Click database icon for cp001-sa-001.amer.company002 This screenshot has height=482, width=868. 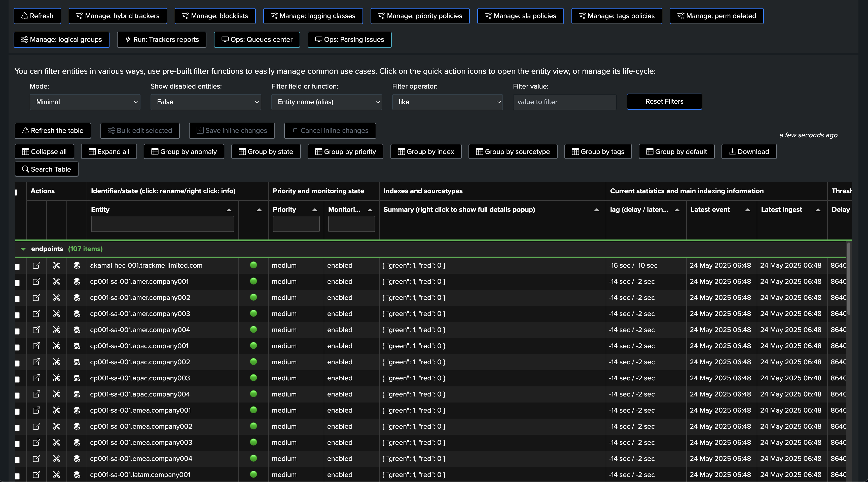77,298
